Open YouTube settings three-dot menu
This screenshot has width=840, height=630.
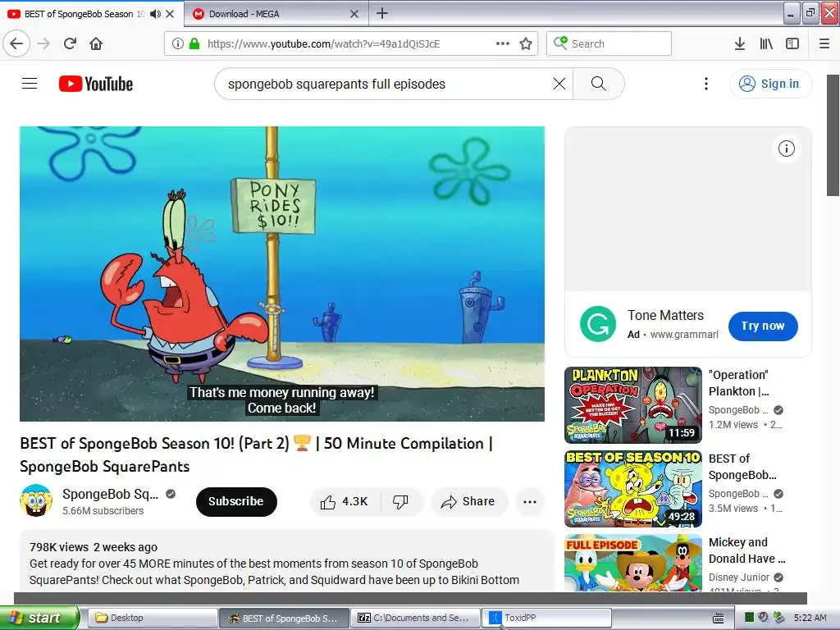click(706, 84)
